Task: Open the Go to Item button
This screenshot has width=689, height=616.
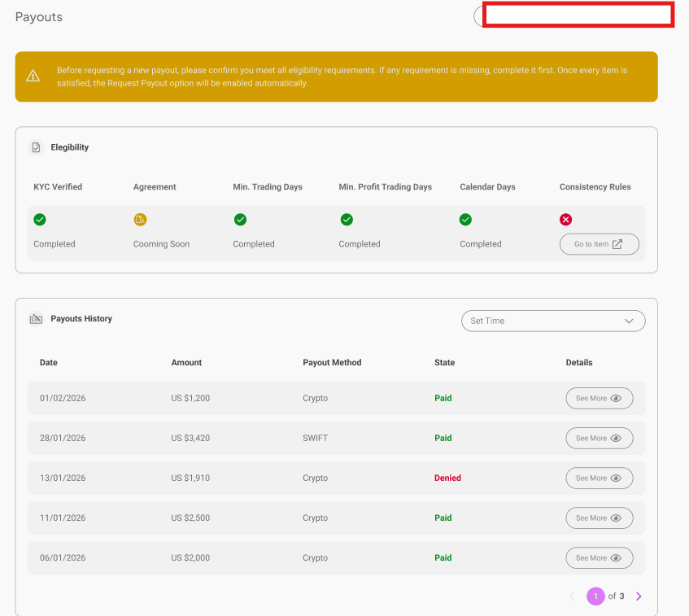Action: [x=599, y=244]
